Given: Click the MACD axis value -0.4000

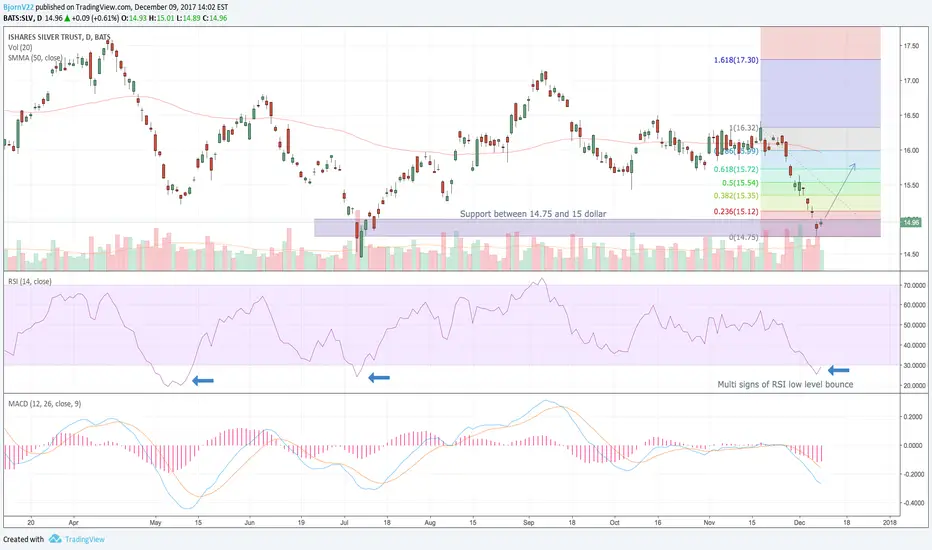Looking at the screenshot, I should click(913, 503).
